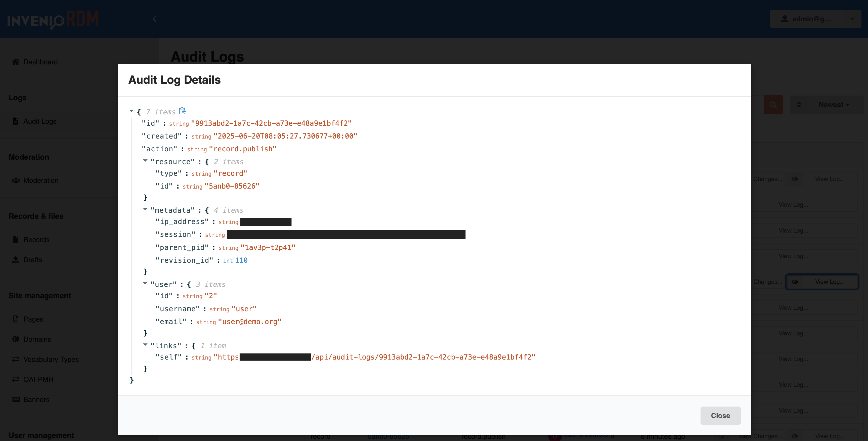
Task: Open OAI-PMH in the sidebar
Action: [38, 379]
